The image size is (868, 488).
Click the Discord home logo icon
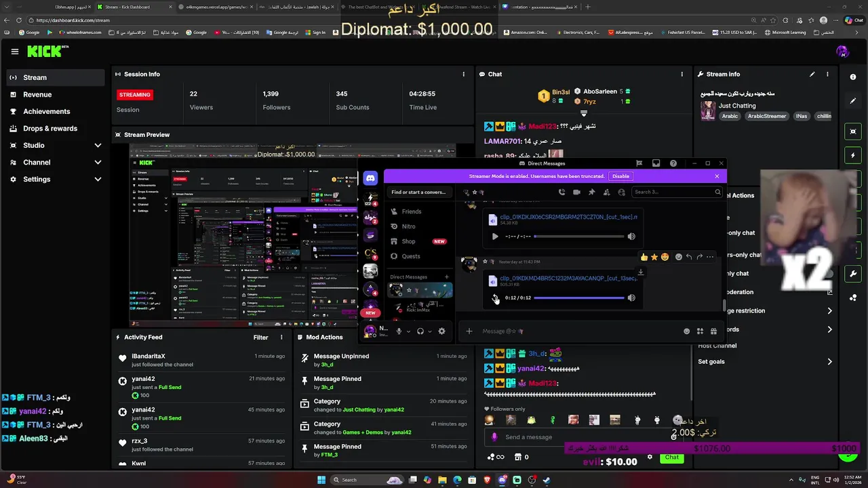[370, 178]
